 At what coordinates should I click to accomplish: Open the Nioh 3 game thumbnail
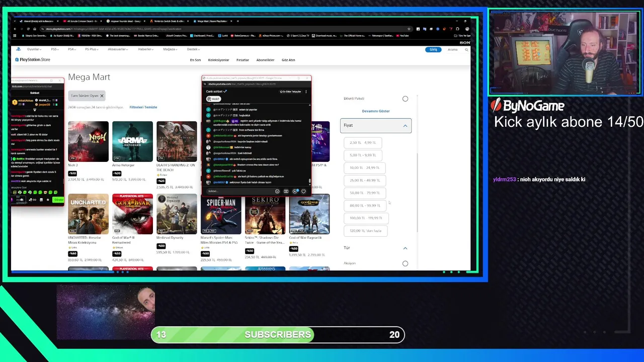(88, 141)
